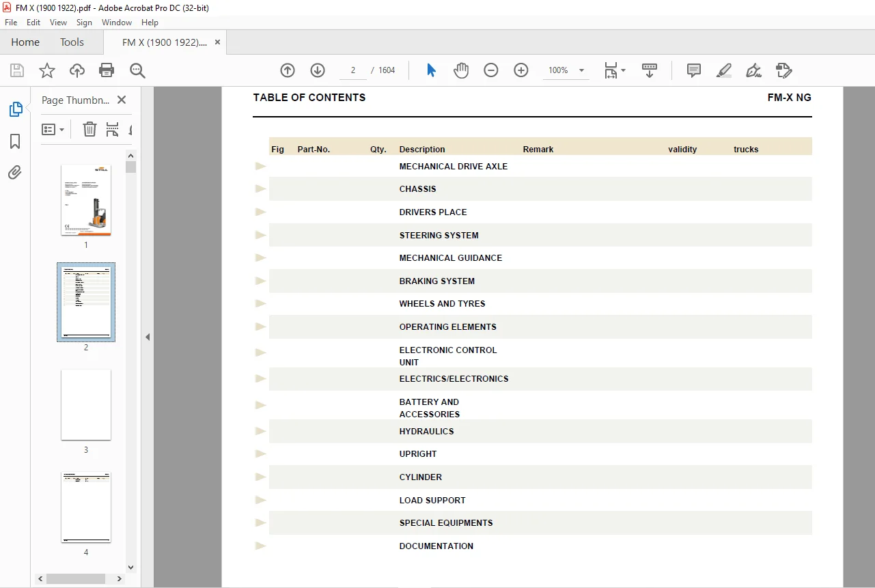Screen dimensions: 875x588
Task: Open the Fill & Sign pen icon
Action: [x=753, y=70]
